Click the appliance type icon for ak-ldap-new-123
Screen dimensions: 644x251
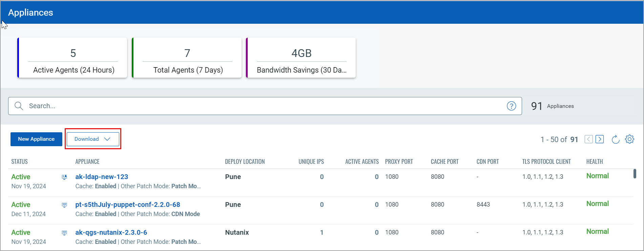point(64,177)
